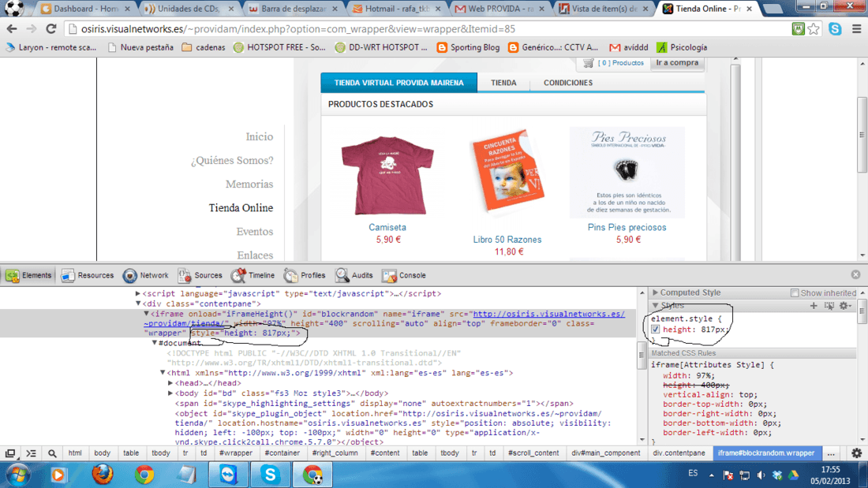Image resolution: width=868 pixels, height=488 pixels.
Task: Toggle the Show inherited checkbox
Action: point(795,292)
